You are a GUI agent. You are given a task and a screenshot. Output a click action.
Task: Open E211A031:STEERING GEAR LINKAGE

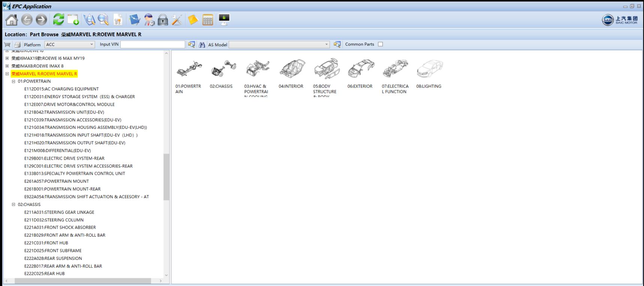tap(59, 212)
